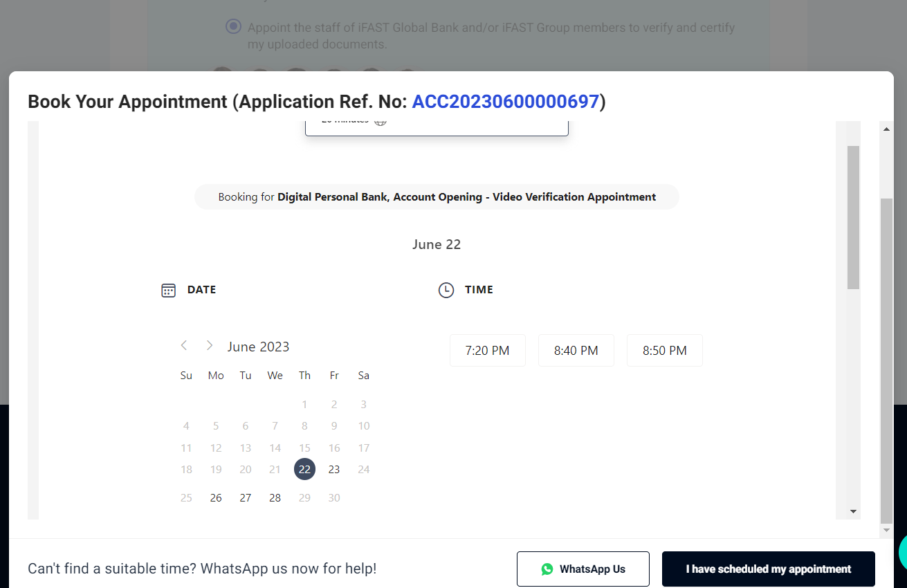The width and height of the screenshot is (907, 588).
Task: Select June 28 as appointment date
Action: point(275,498)
